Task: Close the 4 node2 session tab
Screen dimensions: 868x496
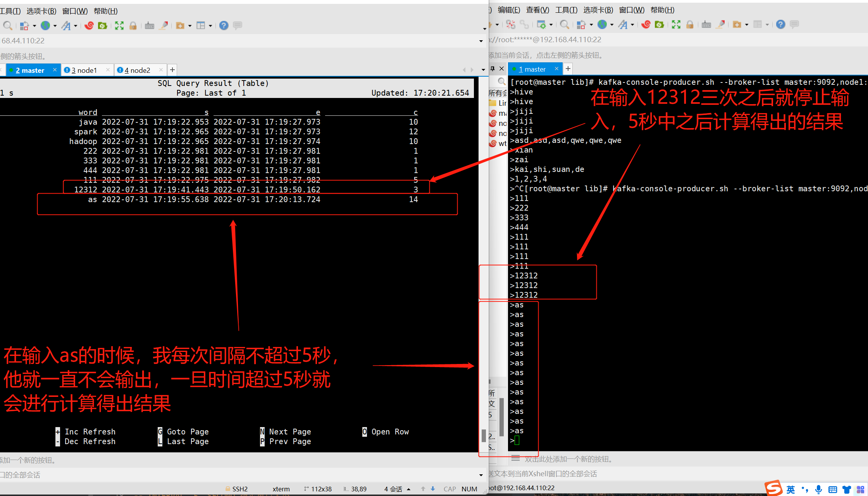Action: point(161,70)
